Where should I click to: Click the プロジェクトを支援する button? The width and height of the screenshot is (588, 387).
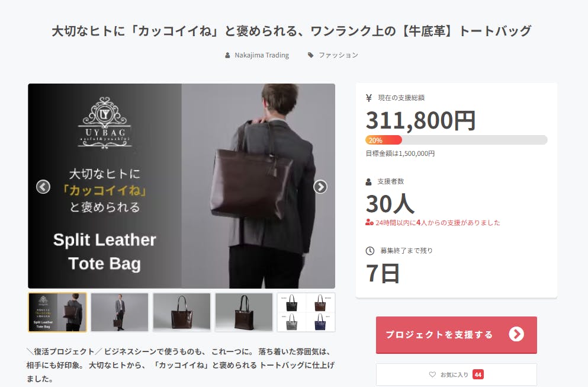(457, 335)
